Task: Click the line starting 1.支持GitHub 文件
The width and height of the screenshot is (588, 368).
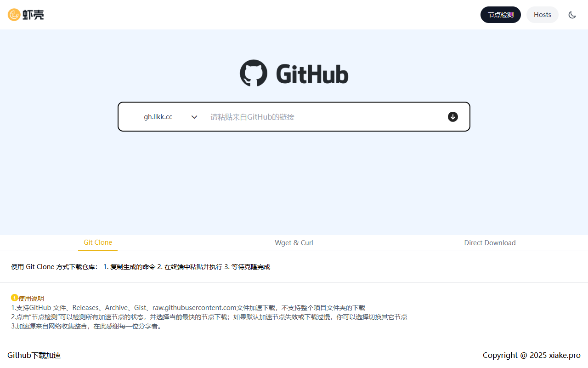Action: [x=188, y=308]
